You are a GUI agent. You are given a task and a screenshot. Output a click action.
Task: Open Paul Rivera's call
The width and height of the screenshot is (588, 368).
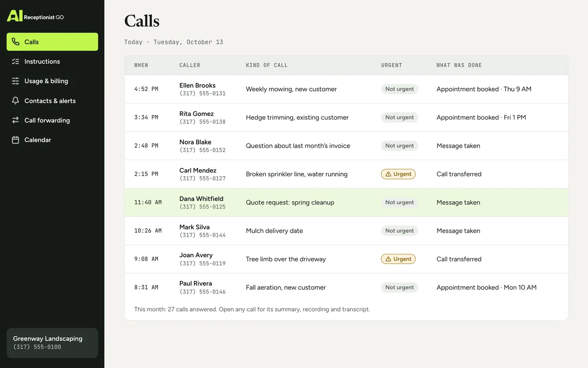click(346, 287)
